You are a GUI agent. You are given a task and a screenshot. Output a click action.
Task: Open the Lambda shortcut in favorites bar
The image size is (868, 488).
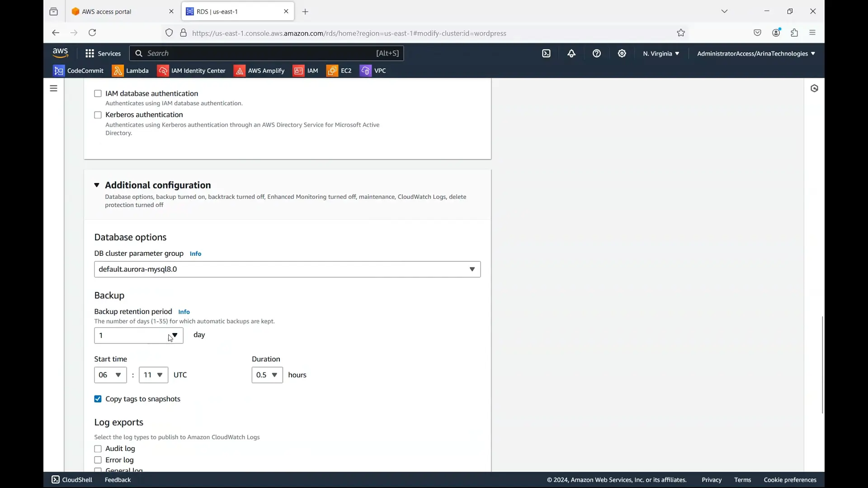[131, 71]
